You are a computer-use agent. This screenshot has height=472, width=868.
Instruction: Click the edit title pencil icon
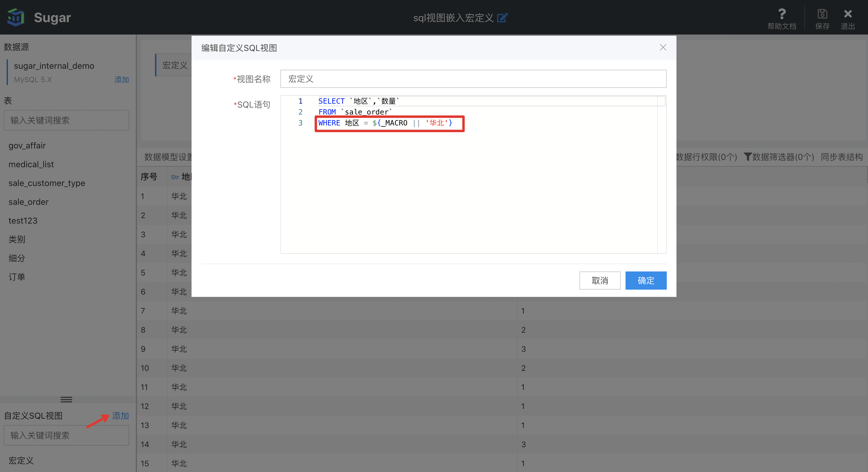point(502,18)
